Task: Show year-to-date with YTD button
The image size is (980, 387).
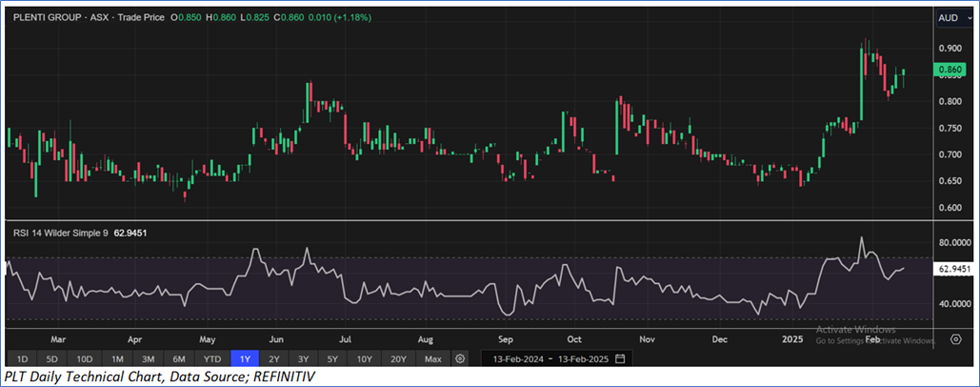Action: pos(211,359)
